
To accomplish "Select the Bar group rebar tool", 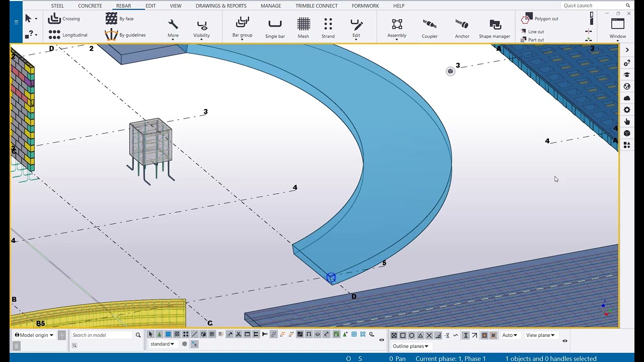I will pos(242,28).
